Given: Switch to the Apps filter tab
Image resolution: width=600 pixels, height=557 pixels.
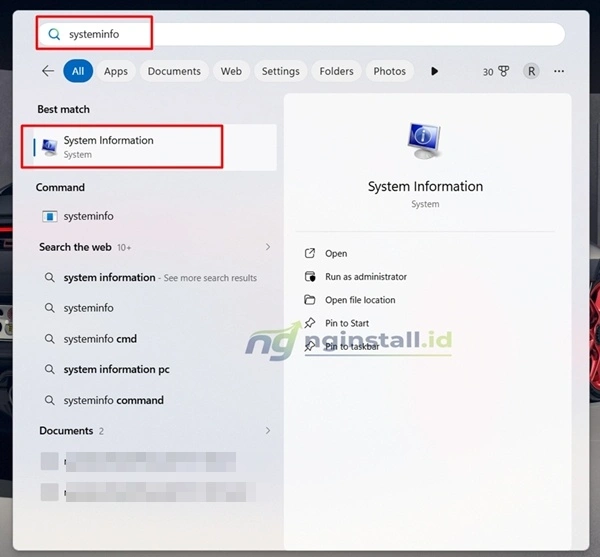Looking at the screenshot, I should coord(116,71).
